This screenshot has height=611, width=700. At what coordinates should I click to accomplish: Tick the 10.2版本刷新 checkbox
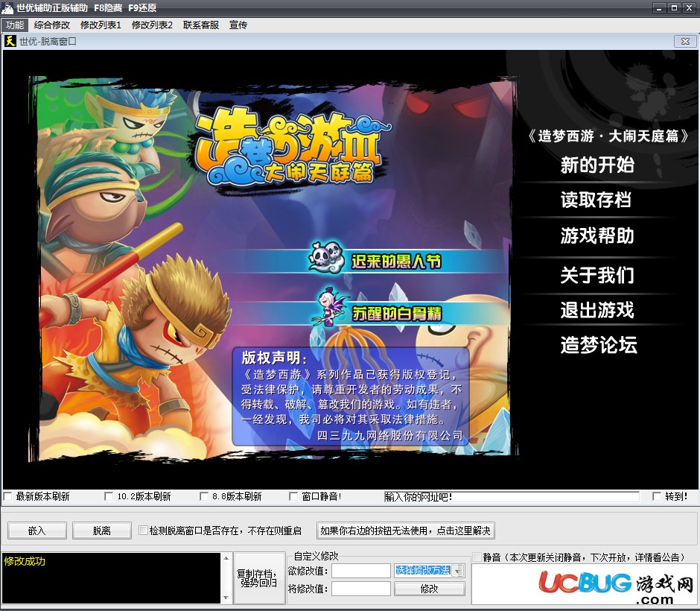109,497
